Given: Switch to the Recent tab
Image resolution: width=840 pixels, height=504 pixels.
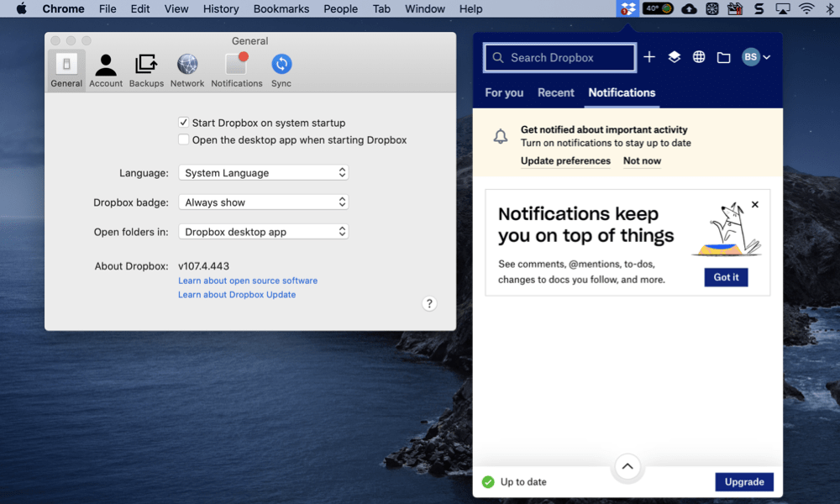Looking at the screenshot, I should (555, 92).
